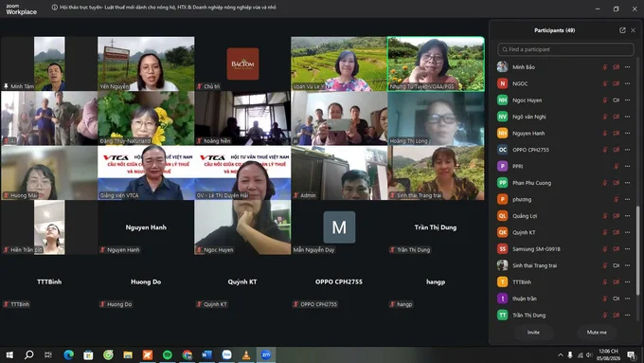Select Mẫn Nguyễn Duy's avatar tile
The height and width of the screenshot is (363, 644).
click(339, 227)
